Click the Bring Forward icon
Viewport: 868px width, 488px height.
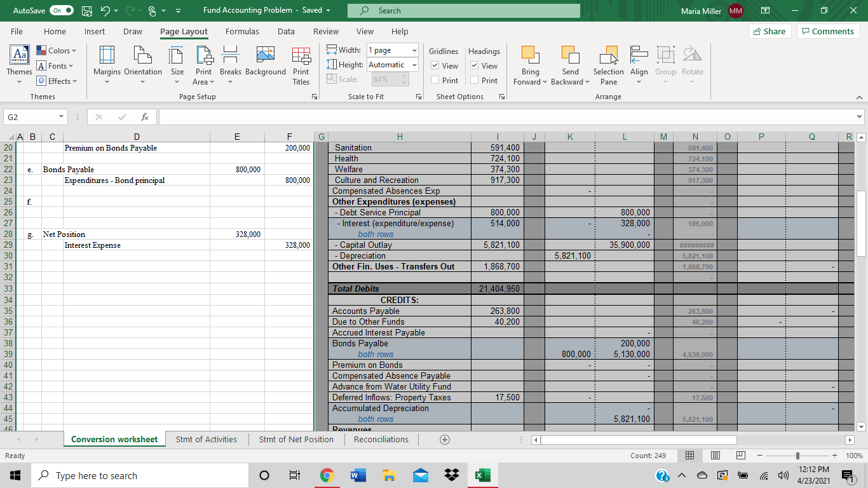[530, 56]
